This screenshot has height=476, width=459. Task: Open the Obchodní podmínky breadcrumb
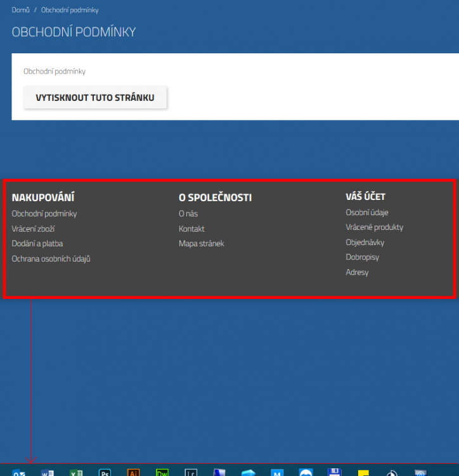coord(70,10)
